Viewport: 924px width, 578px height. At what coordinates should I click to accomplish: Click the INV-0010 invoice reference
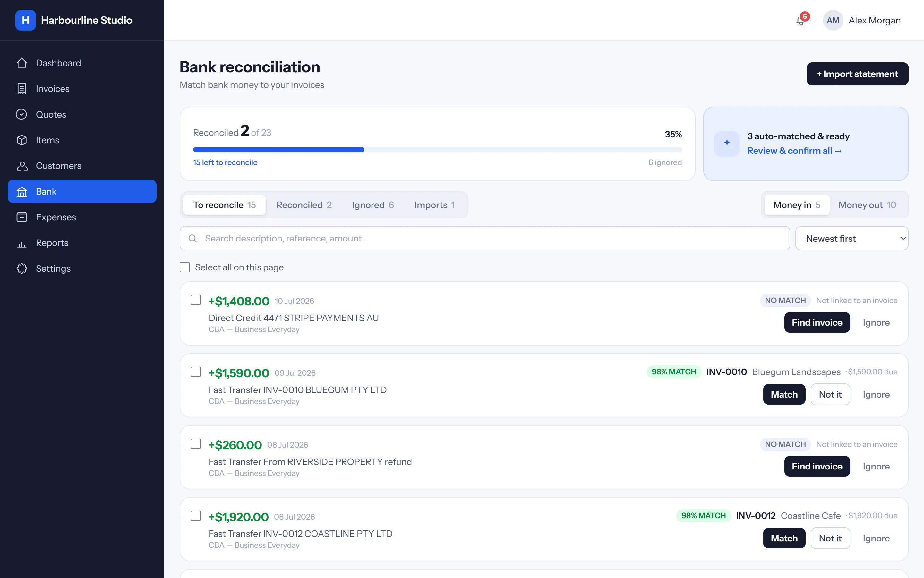(x=726, y=372)
